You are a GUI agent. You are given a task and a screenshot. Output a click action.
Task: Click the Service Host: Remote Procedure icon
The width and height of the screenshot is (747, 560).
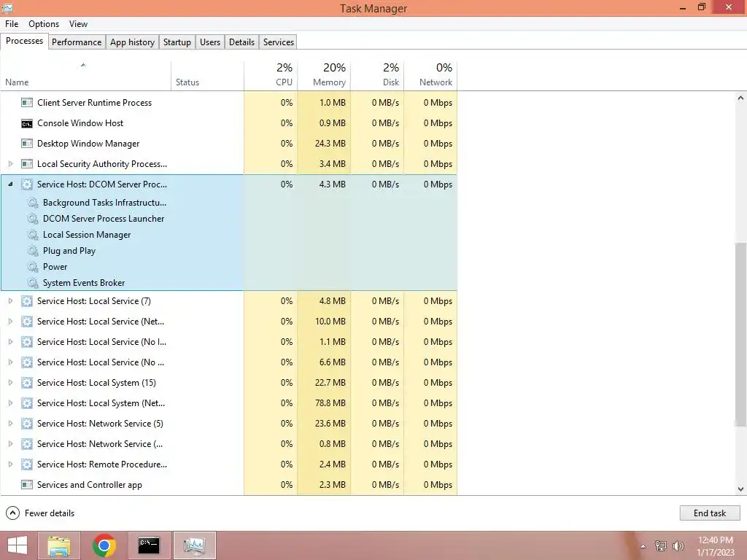click(x=27, y=464)
